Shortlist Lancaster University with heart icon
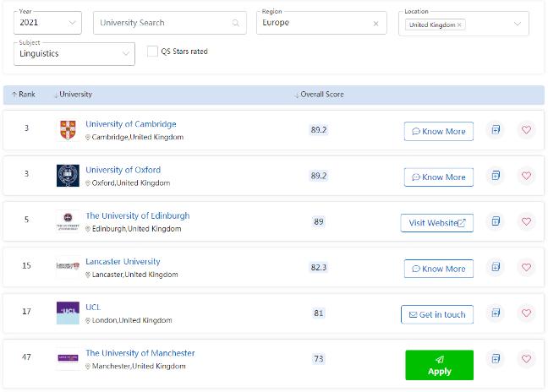The height and width of the screenshot is (392, 548). [x=526, y=268]
